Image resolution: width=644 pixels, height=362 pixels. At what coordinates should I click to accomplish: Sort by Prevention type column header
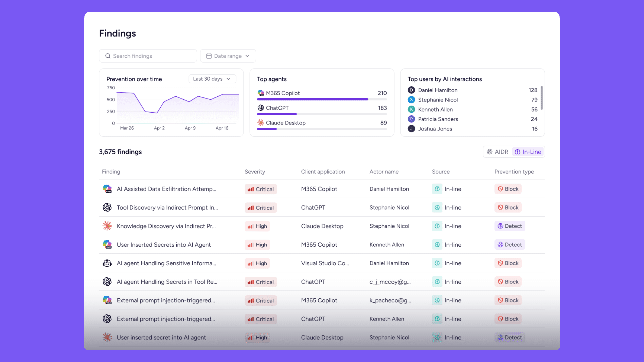click(514, 172)
